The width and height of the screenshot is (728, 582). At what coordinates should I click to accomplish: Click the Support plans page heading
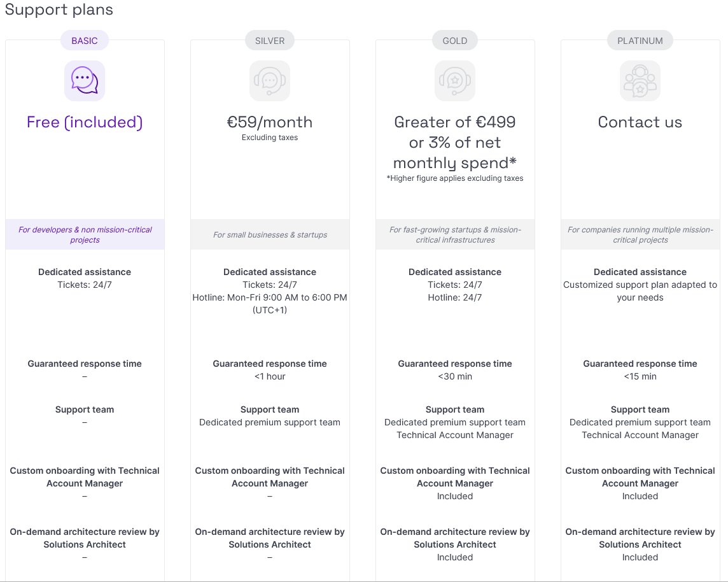(x=59, y=10)
